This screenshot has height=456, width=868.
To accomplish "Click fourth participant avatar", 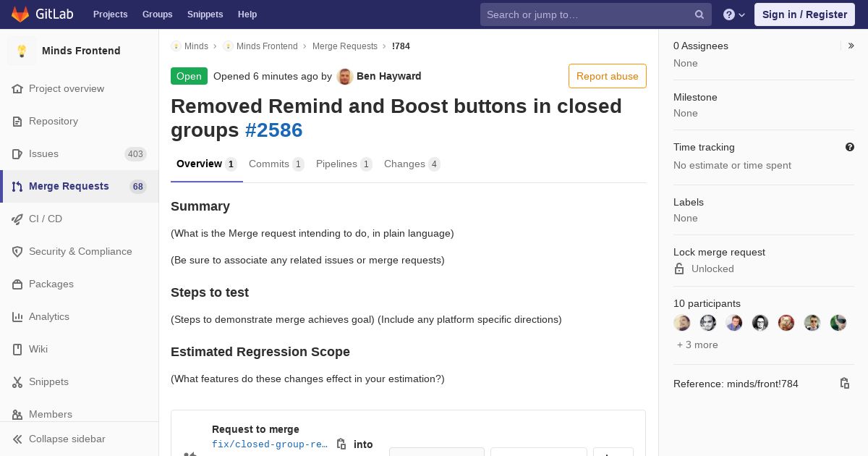I will point(760,323).
